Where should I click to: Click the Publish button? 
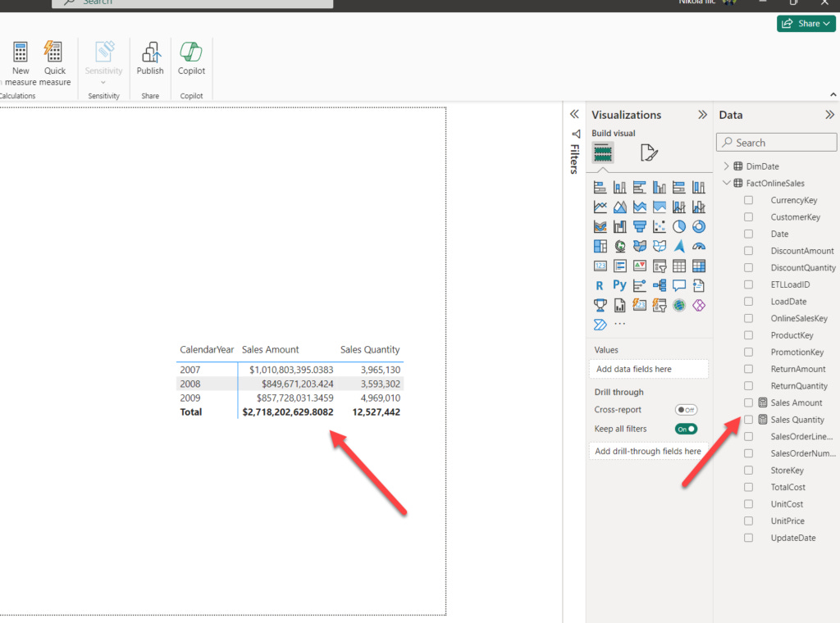[x=150, y=59]
